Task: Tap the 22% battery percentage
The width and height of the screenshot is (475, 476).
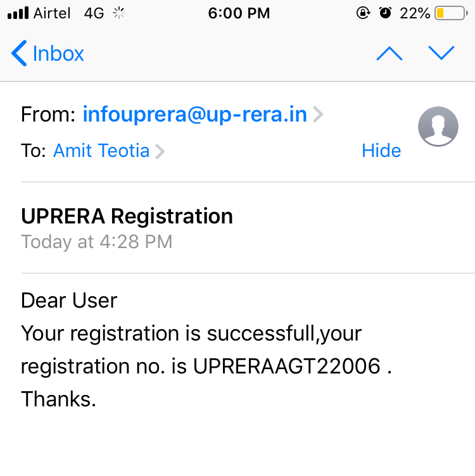Action: pyautogui.click(x=415, y=13)
